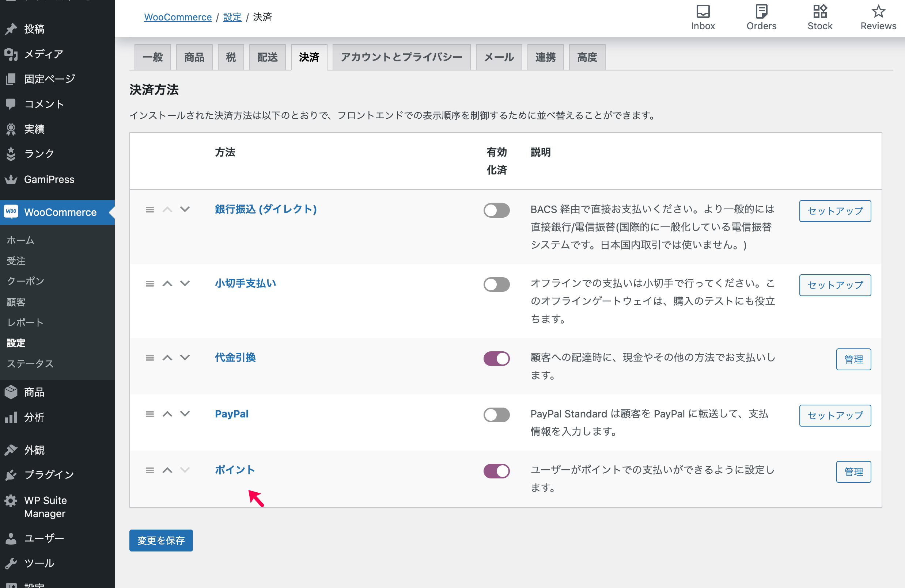Open the PayPal payment method link

(x=232, y=414)
